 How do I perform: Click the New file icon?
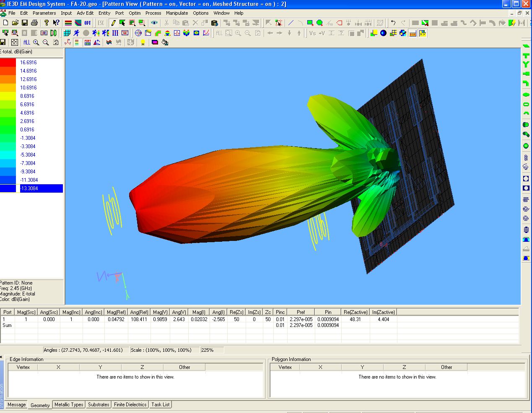pos(5,23)
